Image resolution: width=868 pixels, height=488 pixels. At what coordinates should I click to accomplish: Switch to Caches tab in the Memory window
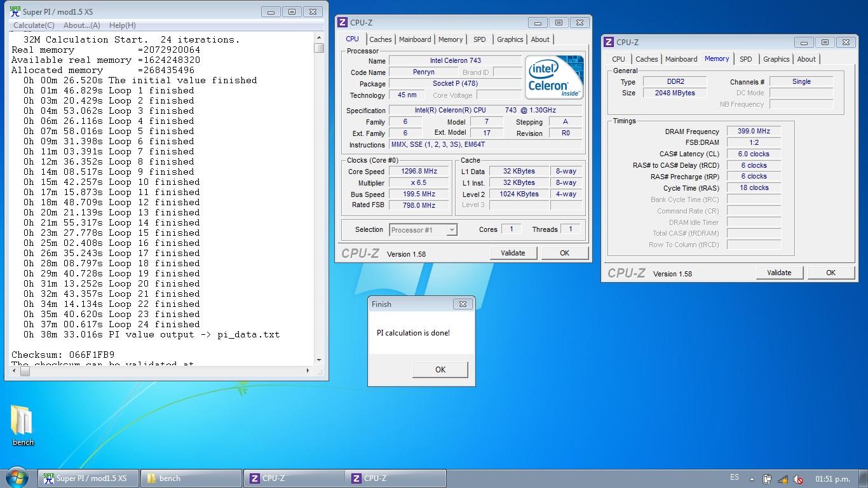(x=647, y=59)
